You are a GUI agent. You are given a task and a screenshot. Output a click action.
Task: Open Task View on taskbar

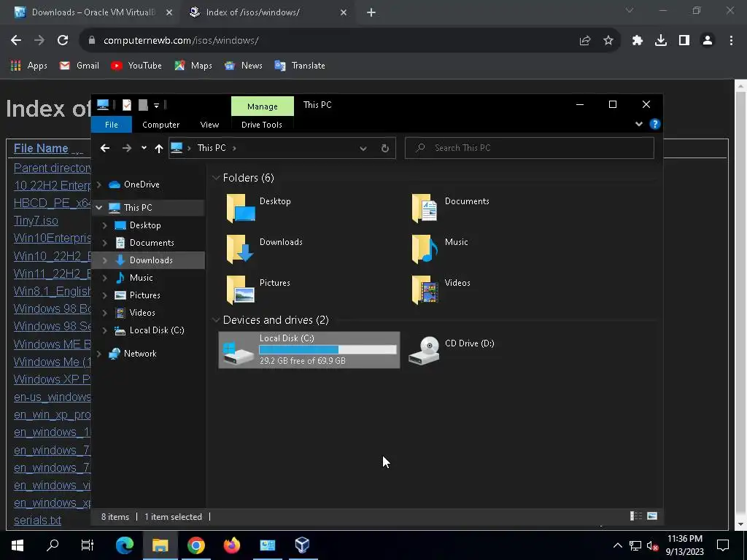click(88, 545)
